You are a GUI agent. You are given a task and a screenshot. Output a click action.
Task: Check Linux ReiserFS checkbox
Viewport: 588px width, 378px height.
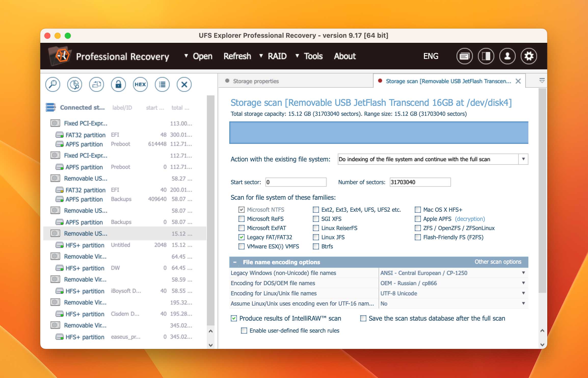316,228
